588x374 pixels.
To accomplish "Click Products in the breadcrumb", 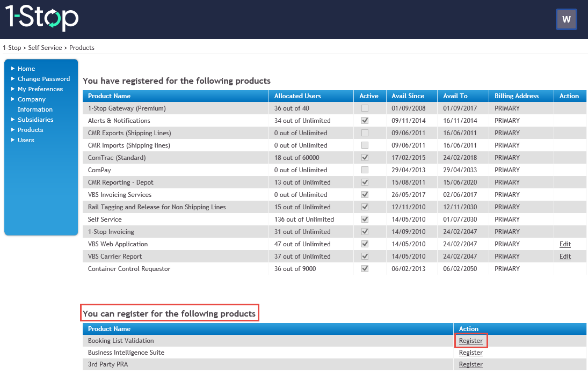I will [82, 48].
